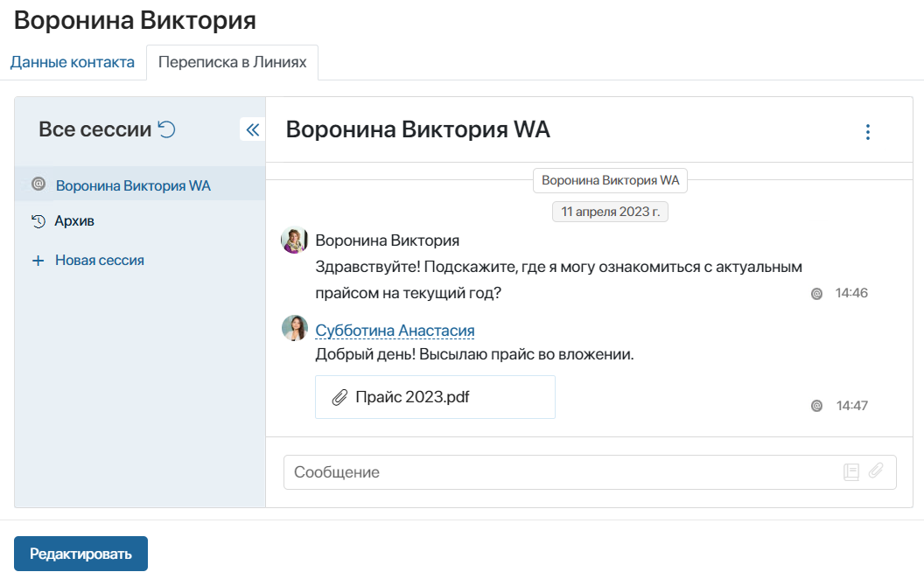Viewport: 924px width, 579px height.
Task: Select Воронина Виктория WA session in sidebar
Action: point(133,185)
